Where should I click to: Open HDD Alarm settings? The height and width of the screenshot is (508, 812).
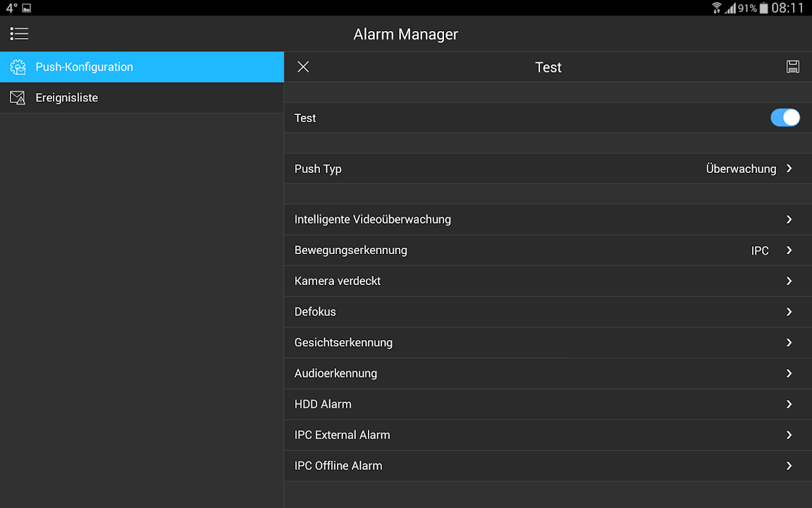click(x=548, y=404)
